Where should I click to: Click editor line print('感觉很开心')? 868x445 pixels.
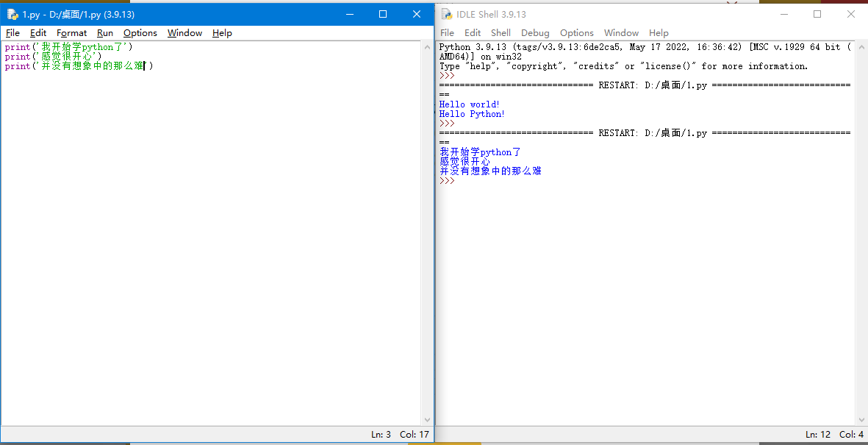[x=53, y=57]
